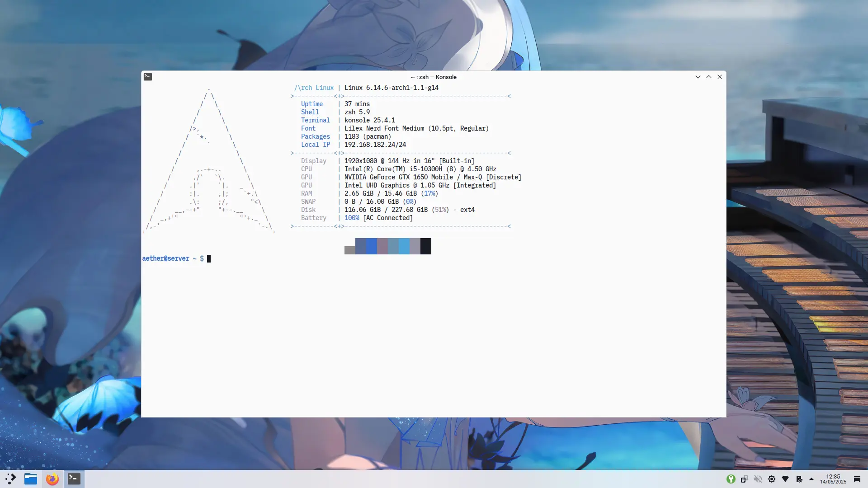Click 'Linux 6.14.6-arch1-1.1-g14' kernel text
Image resolution: width=868 pixels, height=488 pixels.
click(x=392, y=88)
